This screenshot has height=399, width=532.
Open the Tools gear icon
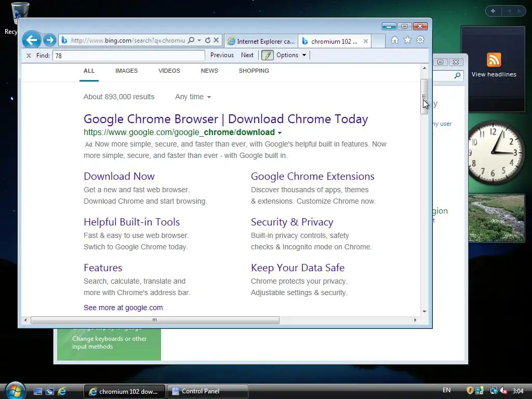[x=420, y=40]
